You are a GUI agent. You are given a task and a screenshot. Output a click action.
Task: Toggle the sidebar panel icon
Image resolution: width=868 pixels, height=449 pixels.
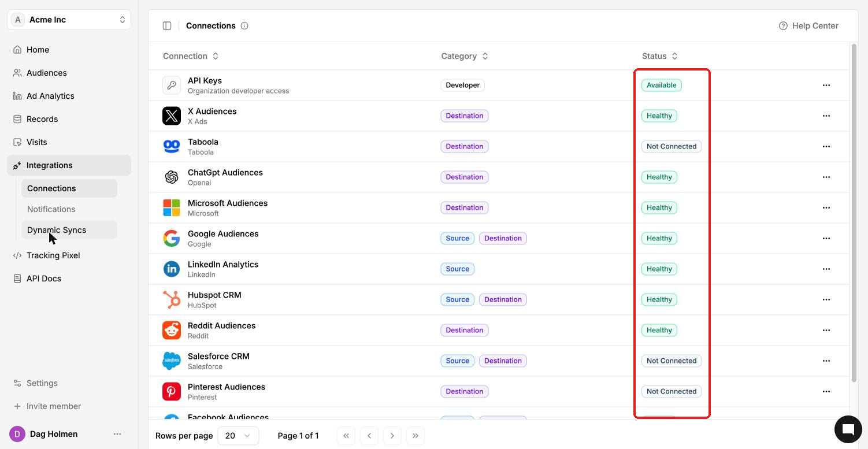(167, 25)
